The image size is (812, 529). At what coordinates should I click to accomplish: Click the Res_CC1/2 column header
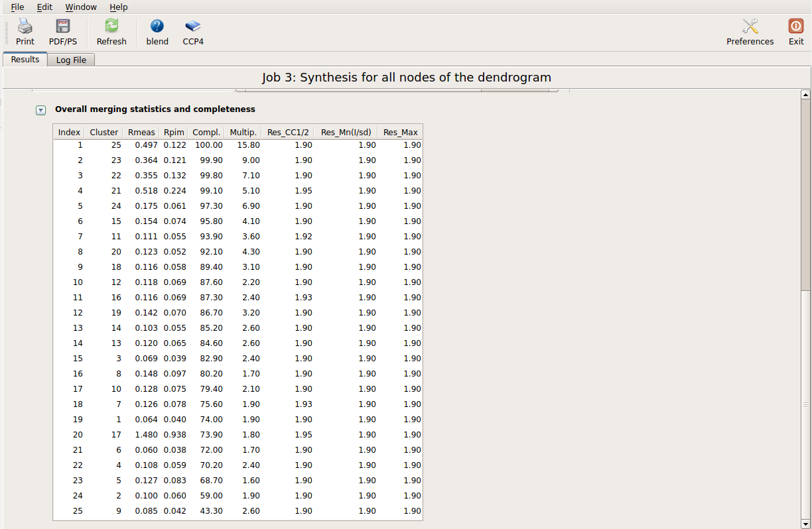tap(288, 132)
